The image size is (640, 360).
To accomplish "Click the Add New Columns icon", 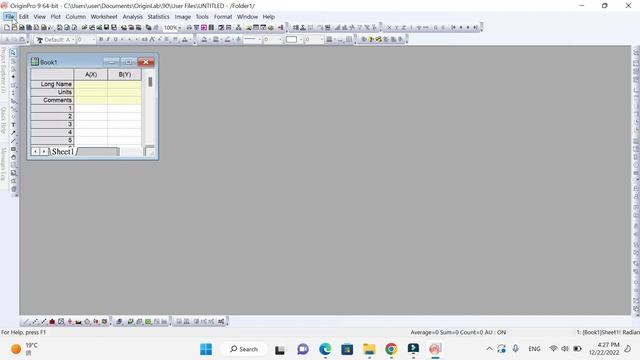I will coord(281,27).
